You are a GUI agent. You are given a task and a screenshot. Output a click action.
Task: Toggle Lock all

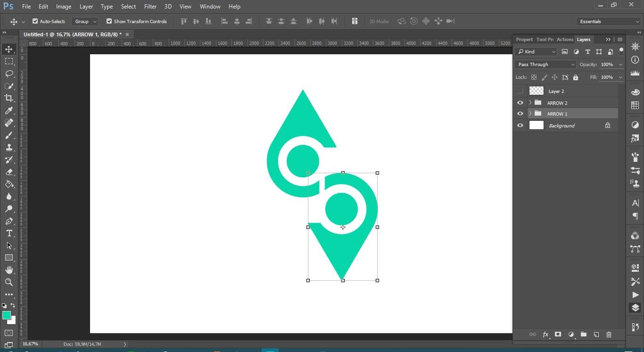(x=576, y=77)
